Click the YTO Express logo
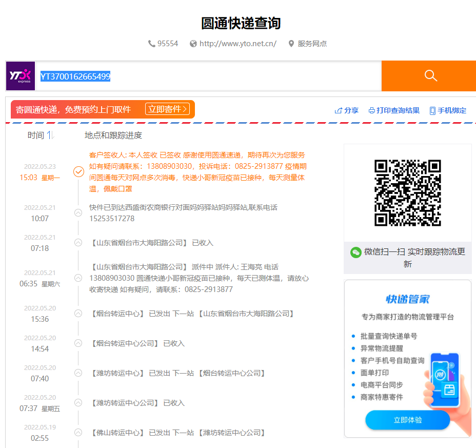 [21, 76]
